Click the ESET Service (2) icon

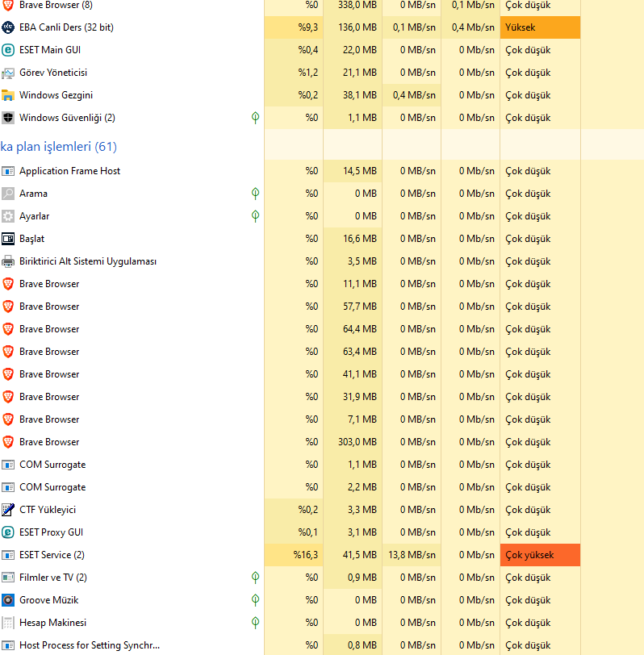[x=8, y=555]
